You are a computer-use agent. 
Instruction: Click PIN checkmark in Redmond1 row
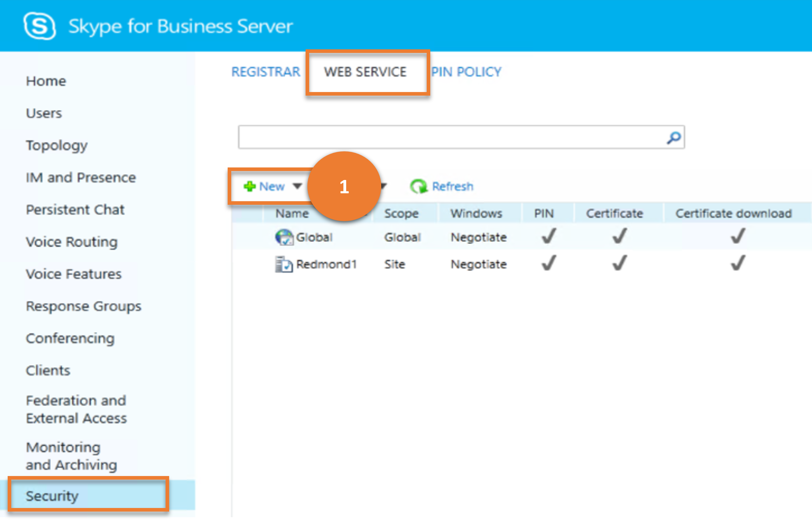click(x=549, y=263)
